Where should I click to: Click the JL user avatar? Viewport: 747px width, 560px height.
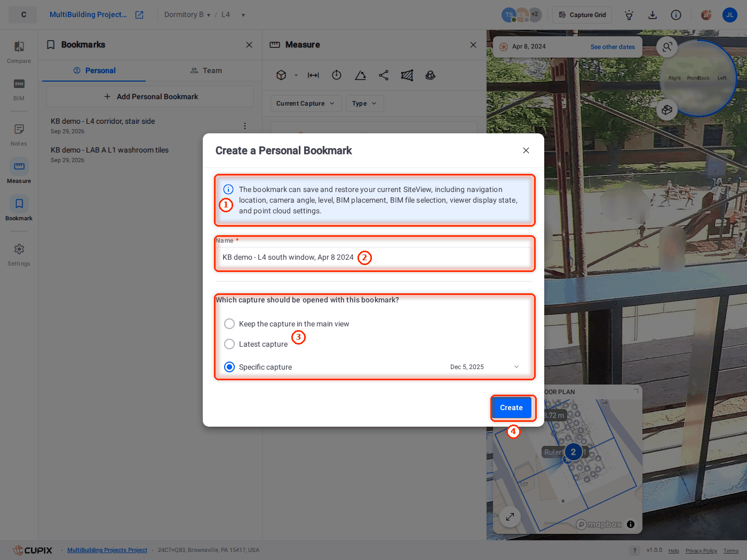pos(730,15)
